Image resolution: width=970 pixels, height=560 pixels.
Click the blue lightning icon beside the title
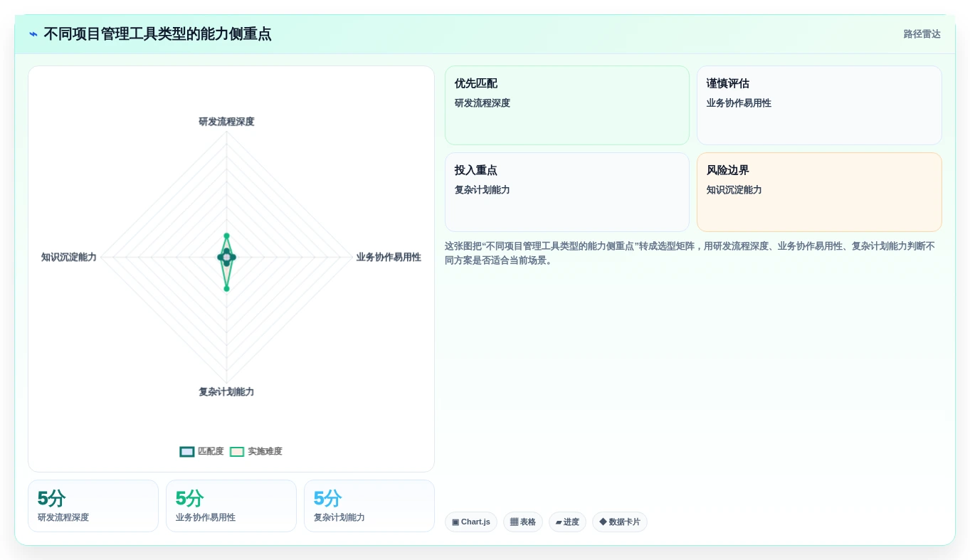(x=33, y=34)
